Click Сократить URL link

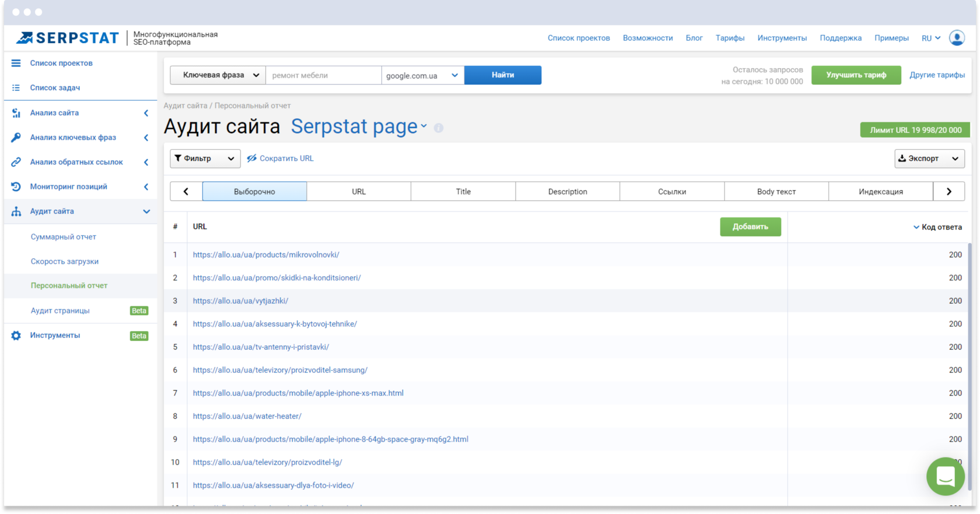[x=286, y=159]
